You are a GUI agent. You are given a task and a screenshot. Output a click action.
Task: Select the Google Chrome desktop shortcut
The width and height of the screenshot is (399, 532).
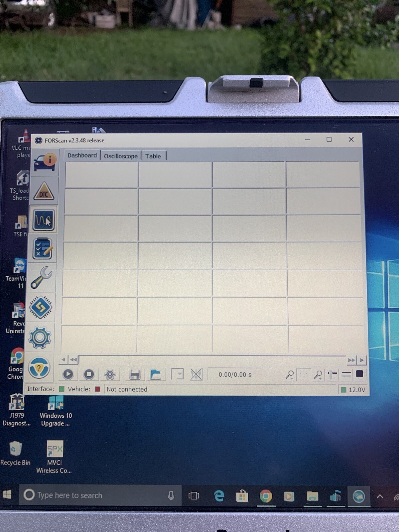16,364
